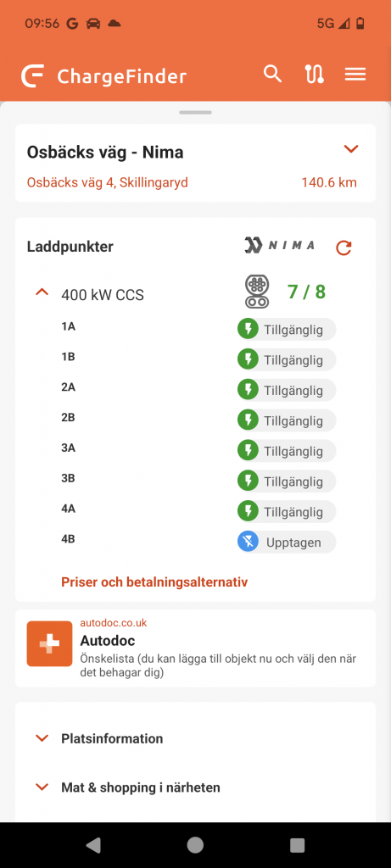391x868 pixels.
Task: Tap the ChargeFinder logo icon
Action: (x=33, y=75)
